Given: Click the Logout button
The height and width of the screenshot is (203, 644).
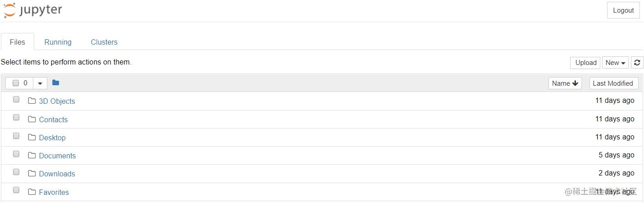Looking at the screenshot, I should click(x=623, y=10).
